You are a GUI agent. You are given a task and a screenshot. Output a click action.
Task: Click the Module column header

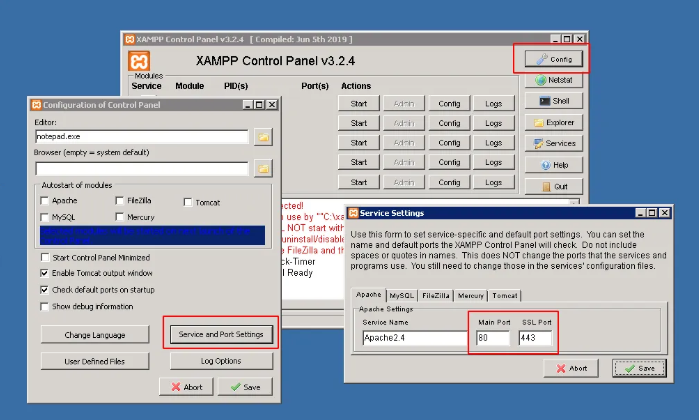click(x=189, y=86)
